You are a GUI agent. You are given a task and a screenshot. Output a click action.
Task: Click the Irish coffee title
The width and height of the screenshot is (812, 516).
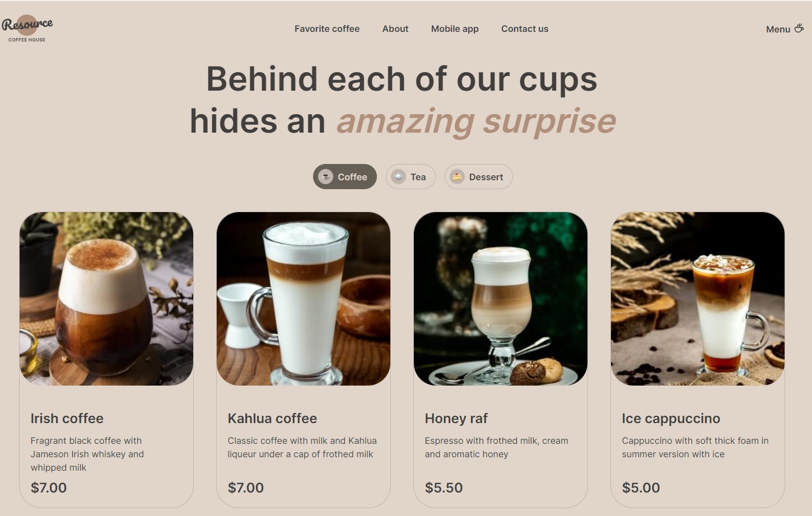67,419
